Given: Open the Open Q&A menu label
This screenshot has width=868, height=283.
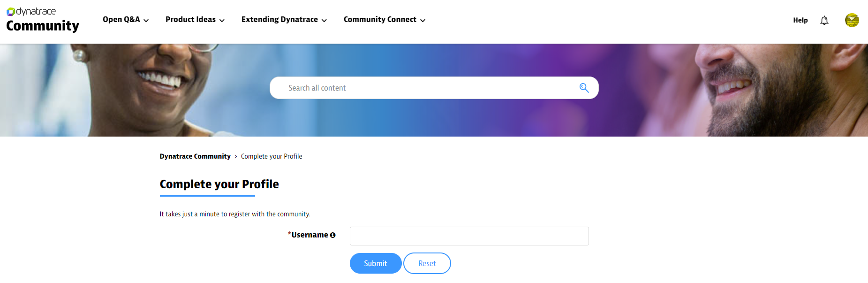Looking at the screenshot, I should click(x=121, y=20).
